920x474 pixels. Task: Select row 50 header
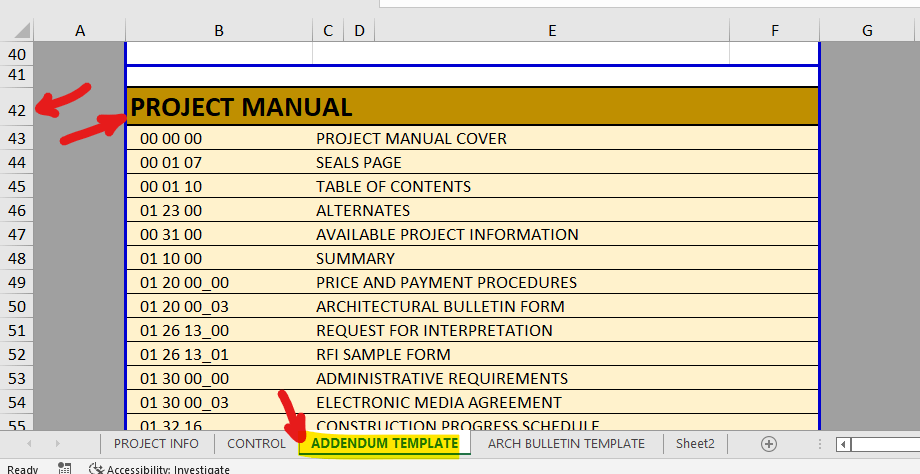pyautogui.click(x=17, y=306)
